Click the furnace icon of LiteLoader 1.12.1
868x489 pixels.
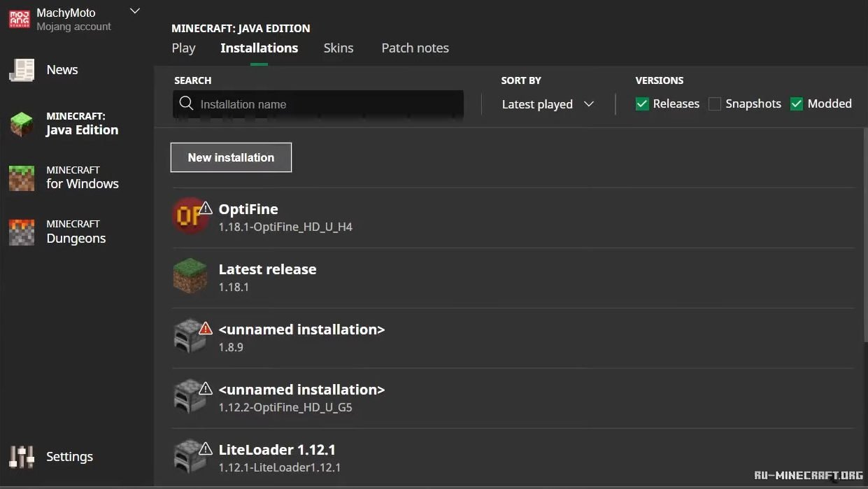pos(188,457)
